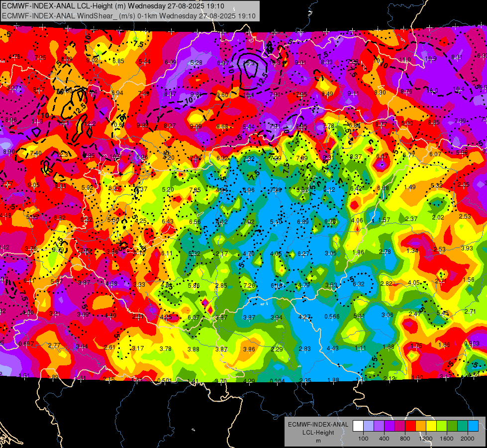
Task: Click the wind shear value "6.07"
Action: click(x=194, y=317)
